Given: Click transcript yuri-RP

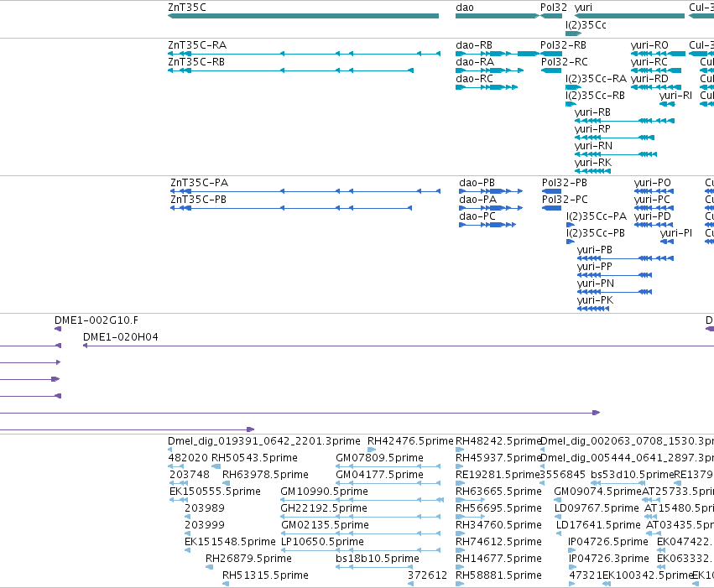Looking at the screenshot, I should [615, 138].
